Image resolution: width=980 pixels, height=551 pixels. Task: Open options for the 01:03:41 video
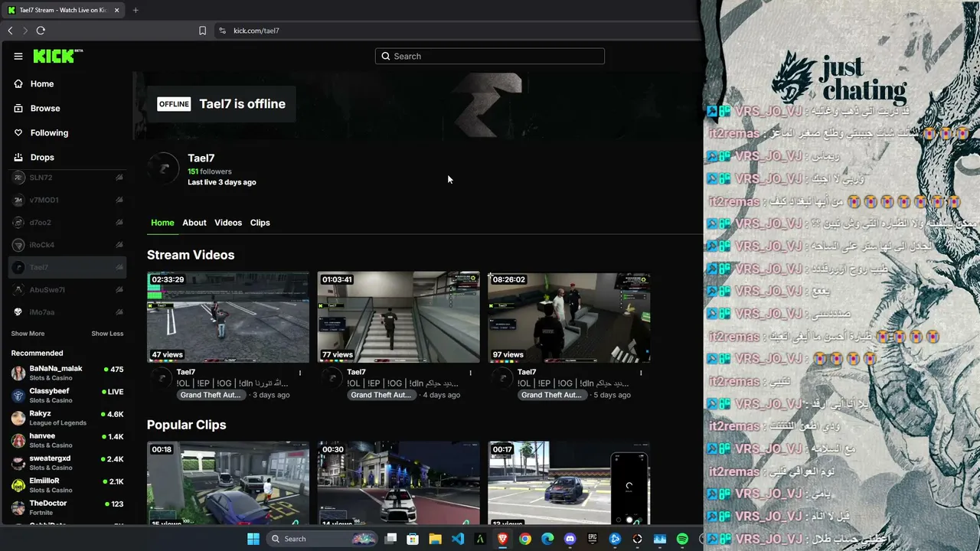tap(471, 373)
